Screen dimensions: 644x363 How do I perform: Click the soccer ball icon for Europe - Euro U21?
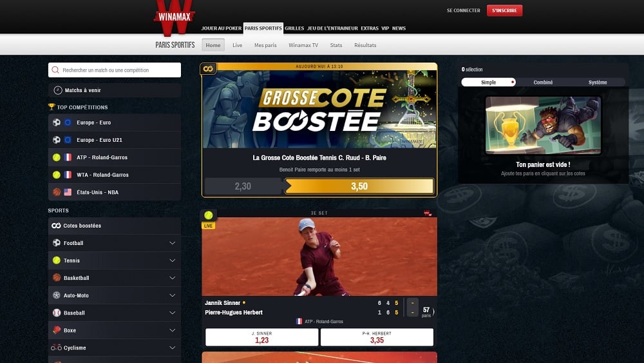click(x=57, y=140)
